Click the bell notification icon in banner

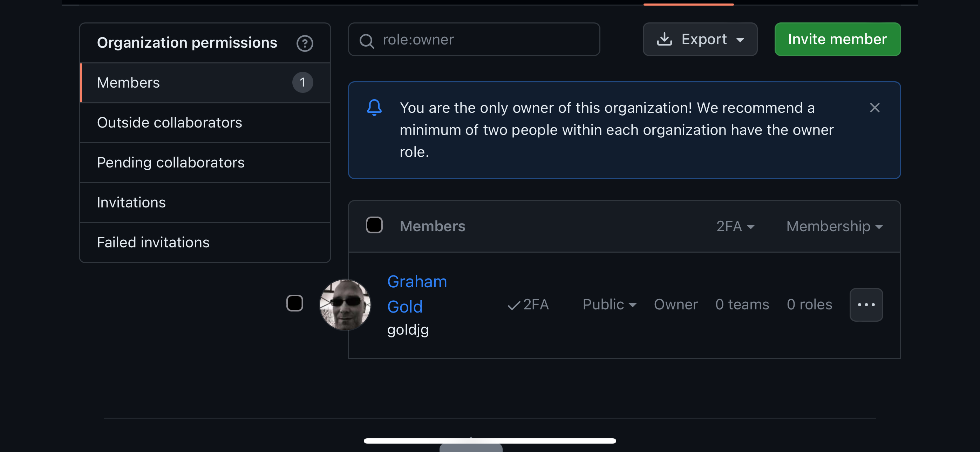pyautogui.click(x=374, y=107)
